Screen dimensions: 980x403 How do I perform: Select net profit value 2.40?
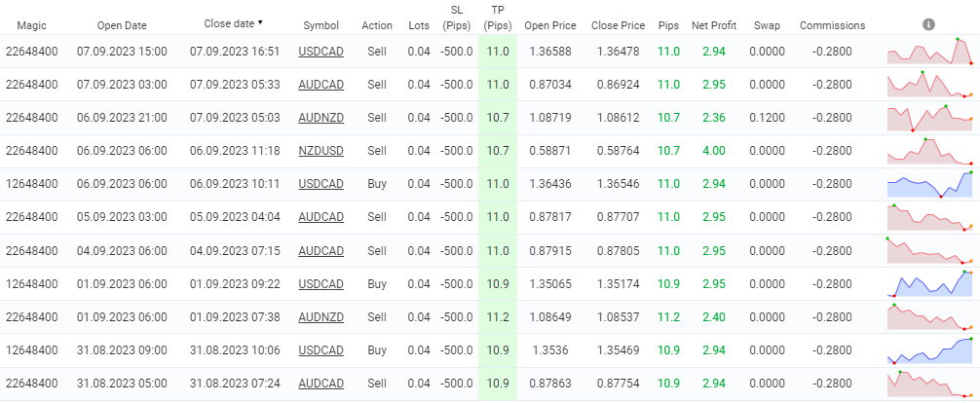point(714,316)
